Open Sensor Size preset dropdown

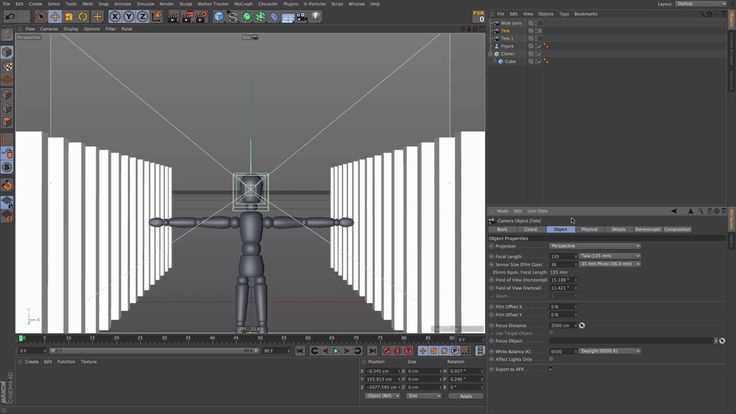click(610, 264)
